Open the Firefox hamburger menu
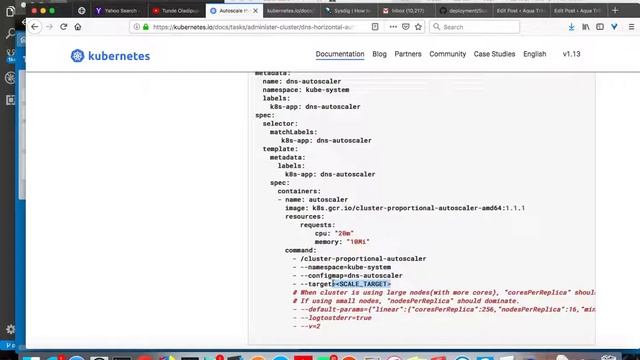Screen dimensions: 640x360 631,27
